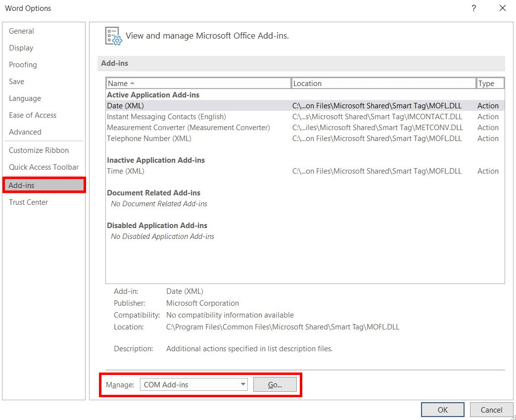Open the Manage dropdown arrow
The height and width of the screenshot is (420, 516).
(243, 384)
